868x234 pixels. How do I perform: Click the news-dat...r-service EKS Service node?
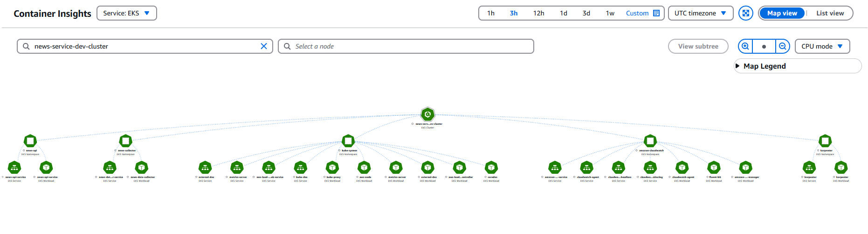point(110,167)
